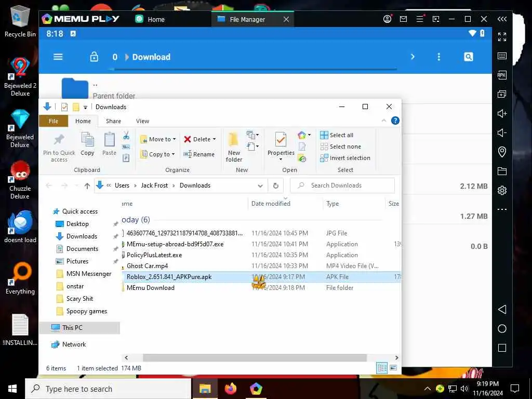This screenshot has height=399, width=532.
Task: Click Select all in Explorer ribbon
Action: tap(337, 135)
